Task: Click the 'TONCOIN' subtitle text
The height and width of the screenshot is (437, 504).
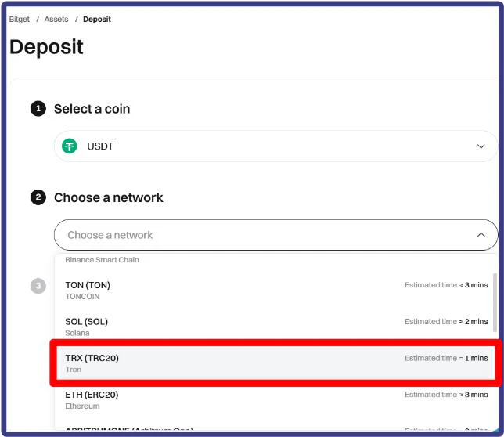Action: [82, 297]
